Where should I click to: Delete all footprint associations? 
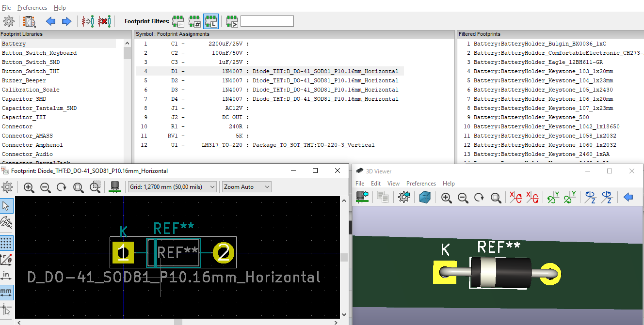(104, 21)
